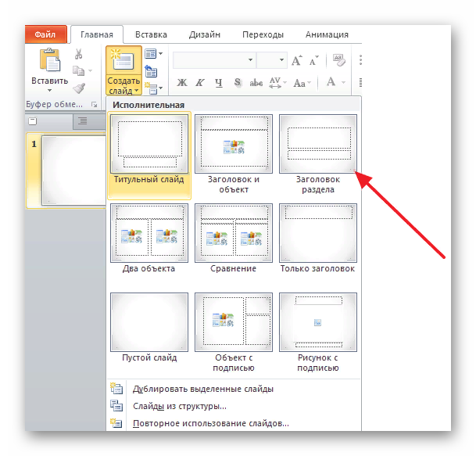Screen dimensions: 476x456
Task: Click Повторное использование слайдов menu entry
Action: click(x=234, y=423)
